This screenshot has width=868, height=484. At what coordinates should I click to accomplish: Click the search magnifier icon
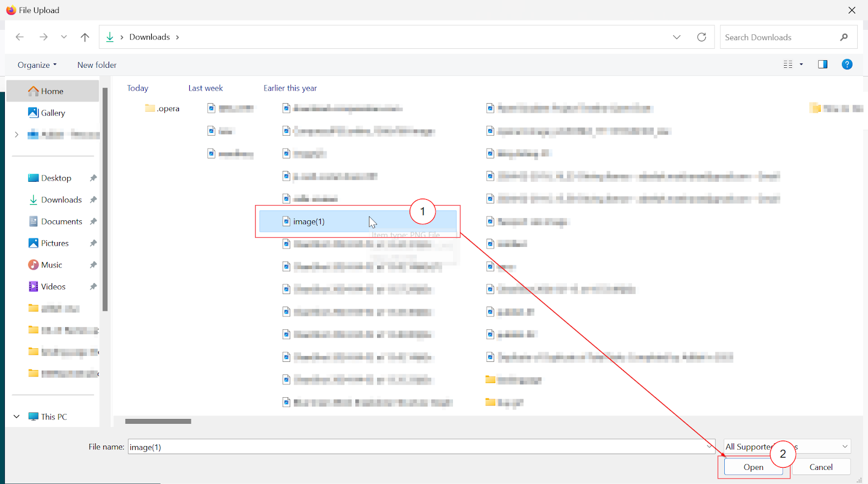844,37
